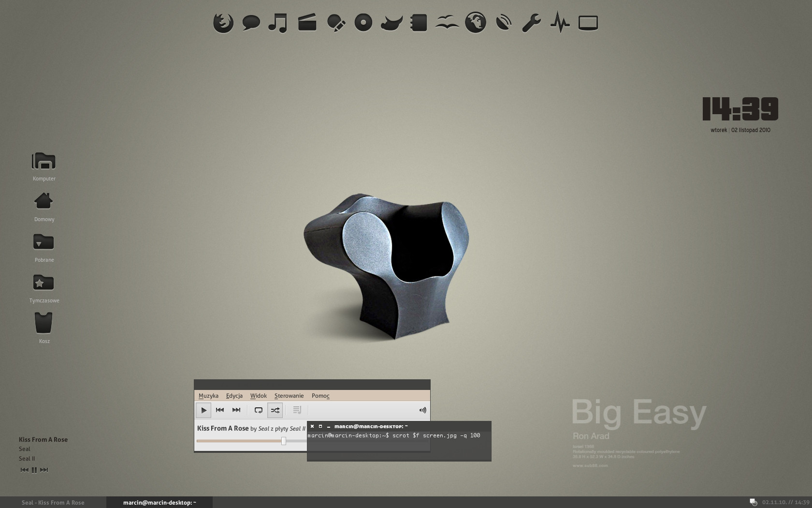Close the terminal window

click(312, 426)
